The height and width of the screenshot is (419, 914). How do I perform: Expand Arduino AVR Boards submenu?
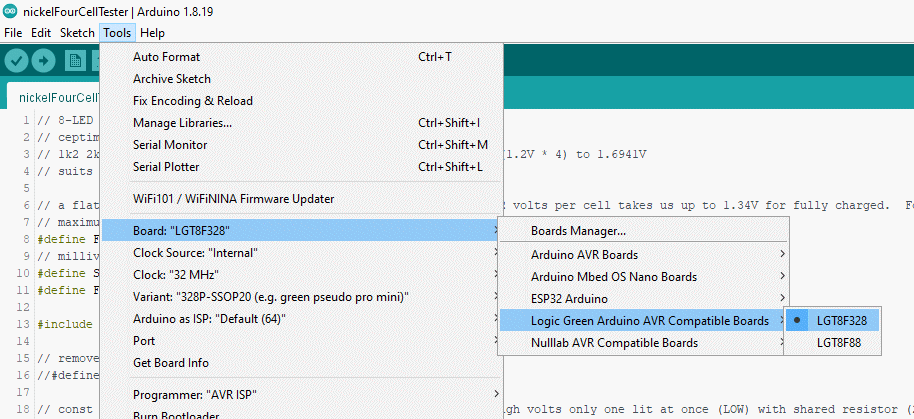(643, 255)
